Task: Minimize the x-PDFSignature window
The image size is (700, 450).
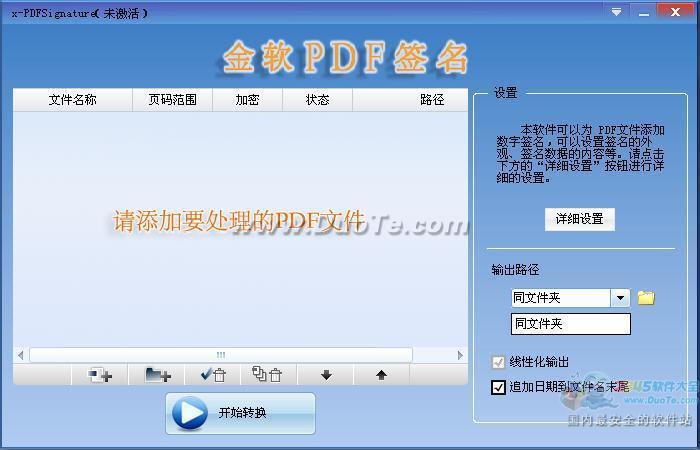Action: [x=643, y=12]
